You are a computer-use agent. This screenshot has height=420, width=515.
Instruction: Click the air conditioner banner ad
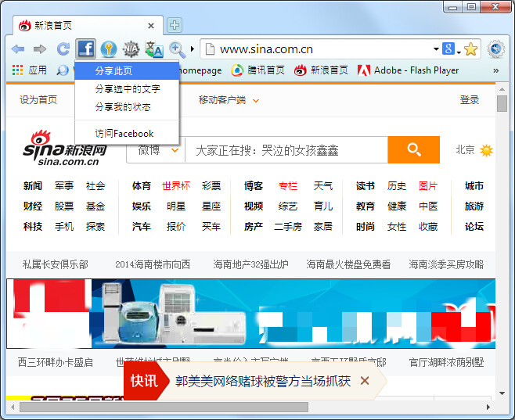[251, 314]
